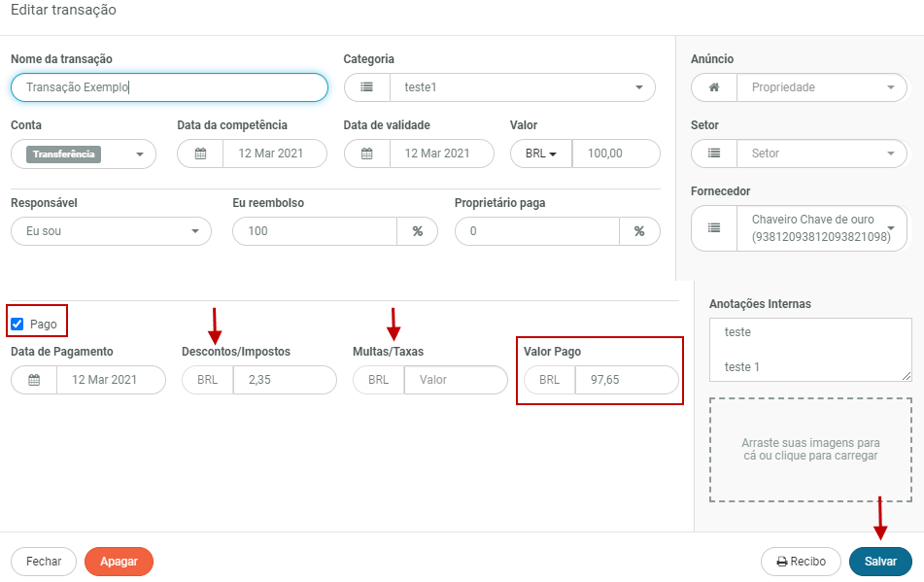Open the Conta Transferência dropdown

tap(84, 154)
